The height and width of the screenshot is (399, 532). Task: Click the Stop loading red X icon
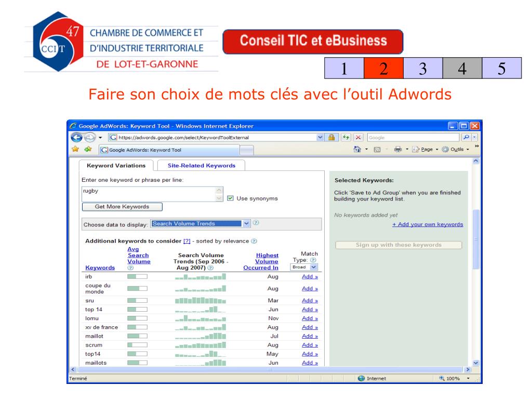point(358,137)
